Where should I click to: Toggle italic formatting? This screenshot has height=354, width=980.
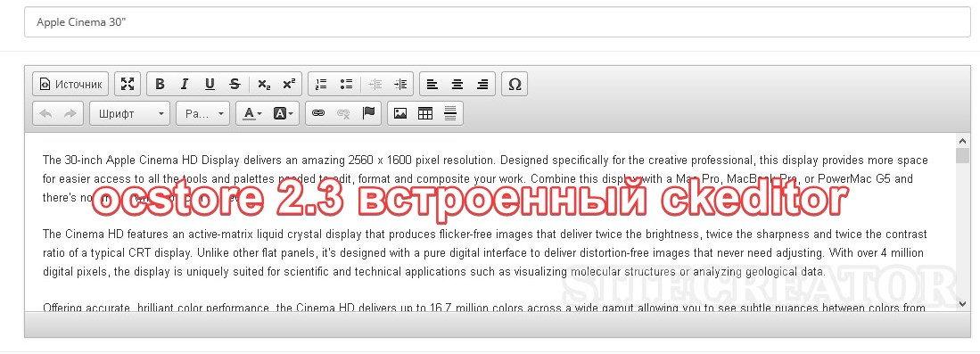coord(185,84)
